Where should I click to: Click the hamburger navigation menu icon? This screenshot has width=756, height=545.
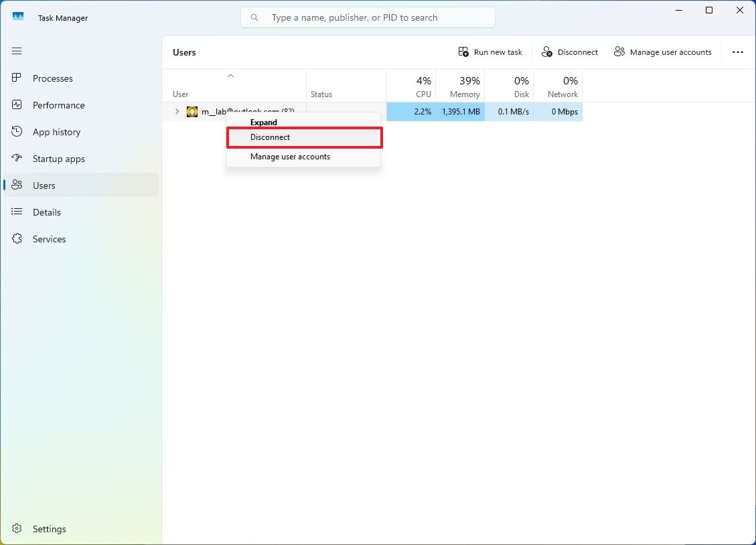(16, 51)
